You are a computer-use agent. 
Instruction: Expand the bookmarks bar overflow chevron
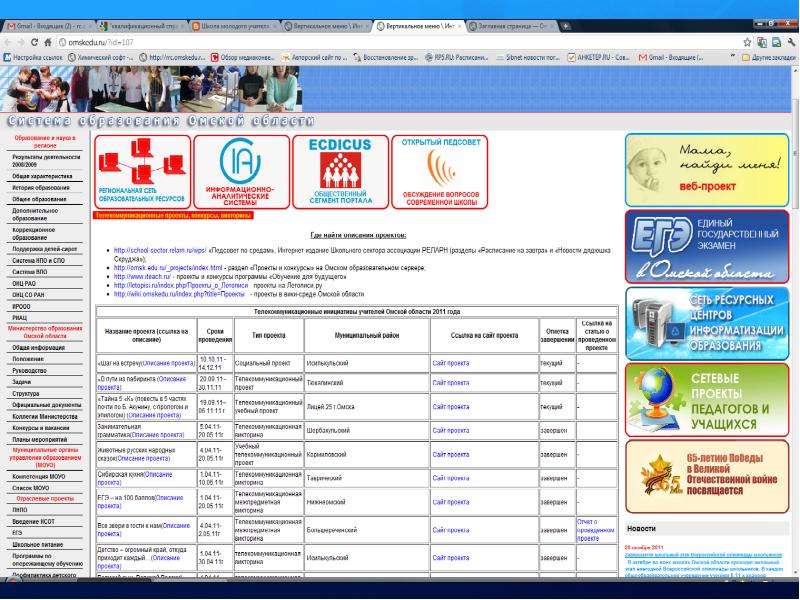pos(733,57)
